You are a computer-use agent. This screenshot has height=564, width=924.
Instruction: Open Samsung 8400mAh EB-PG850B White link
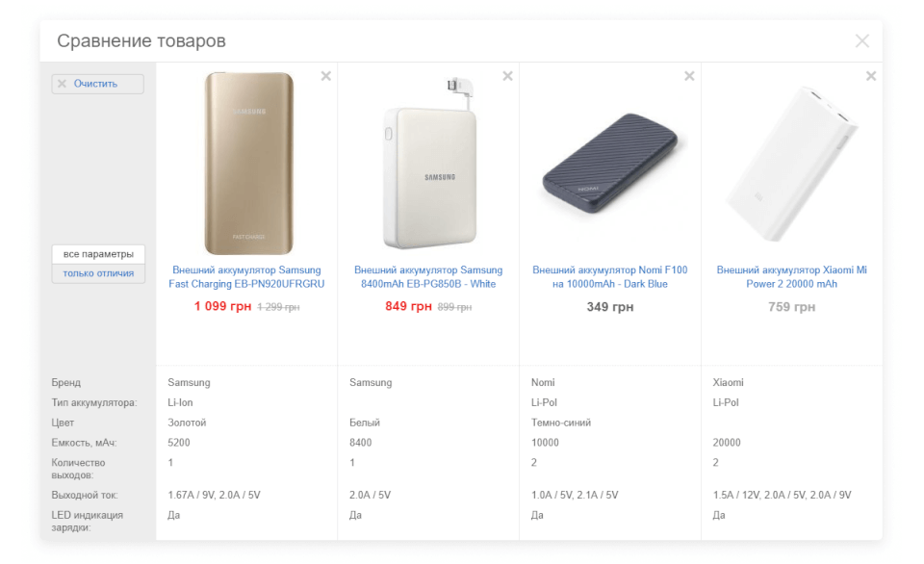click(x=428, y=277)
